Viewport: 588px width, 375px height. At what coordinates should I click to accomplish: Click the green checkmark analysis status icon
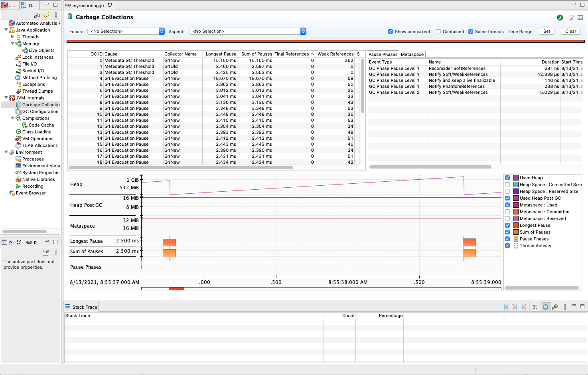point(560,18)
